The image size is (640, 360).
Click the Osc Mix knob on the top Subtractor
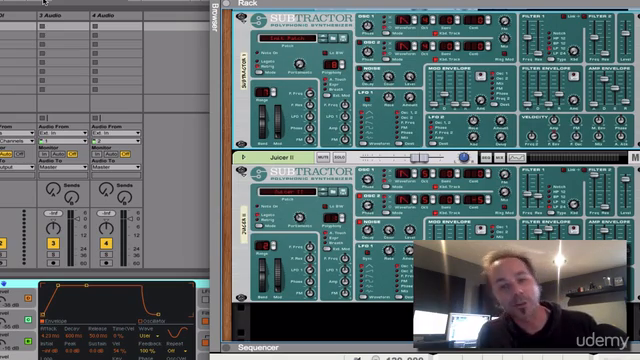point(504,38)
